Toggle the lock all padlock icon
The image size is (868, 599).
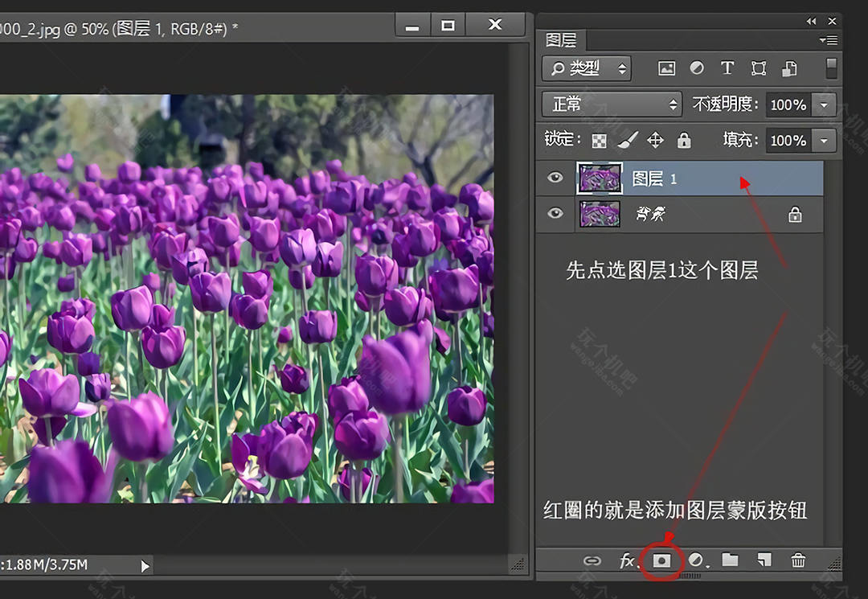[684, 141]
